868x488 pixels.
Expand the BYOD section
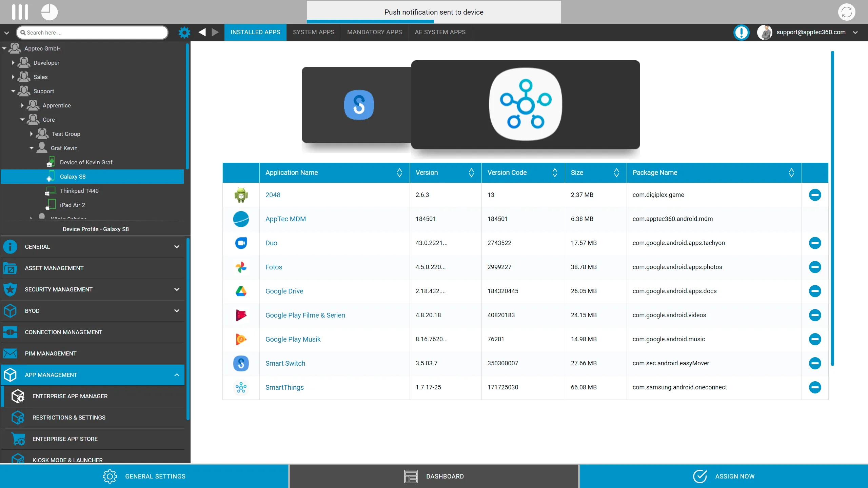[177, 311]
